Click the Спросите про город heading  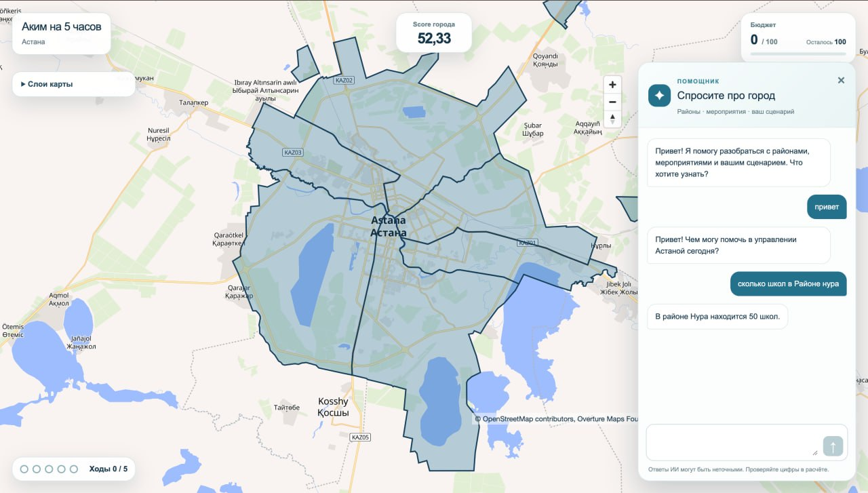click(x=726, y=96)
